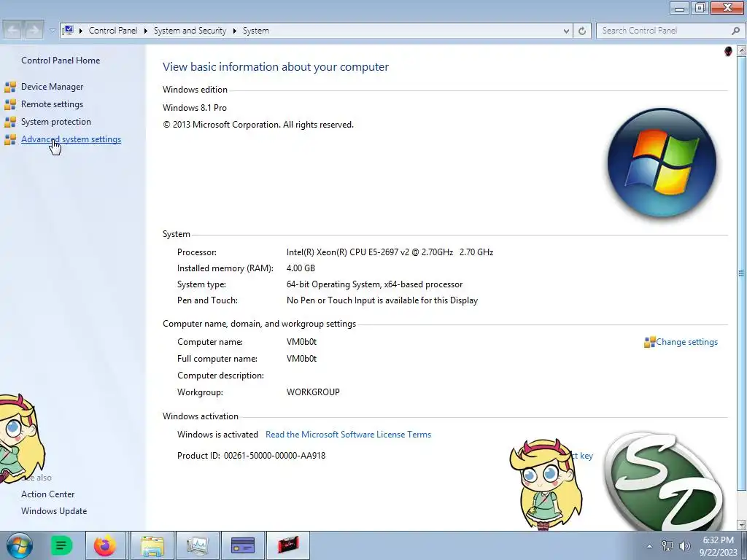Viewport: 747px width, 560px height.
Task: Open Windows Update link
Action: click(x=54, y=511)
